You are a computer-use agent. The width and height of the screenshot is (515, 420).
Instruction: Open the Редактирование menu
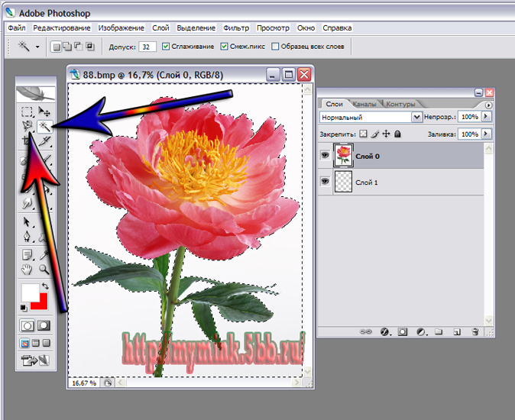(62, 28)
